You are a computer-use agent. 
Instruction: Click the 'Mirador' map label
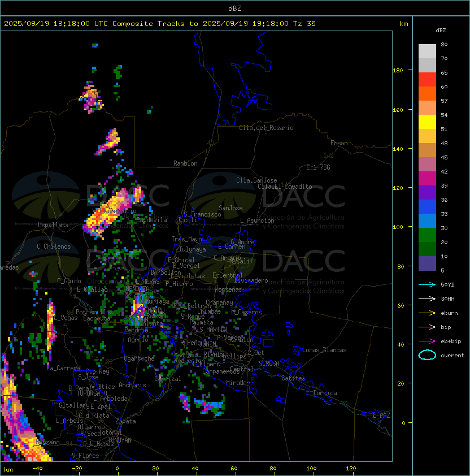(x=238, y=383)
